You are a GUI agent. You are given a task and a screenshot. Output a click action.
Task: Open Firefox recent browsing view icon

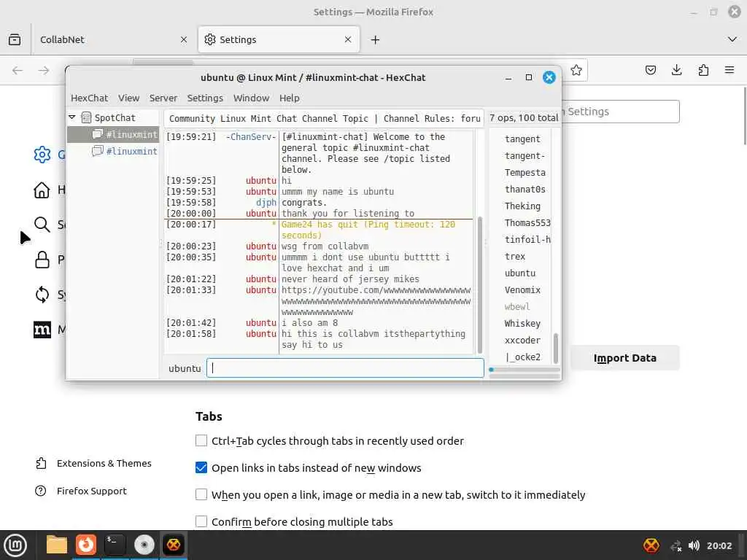pyautogui.click(x=15, y=39)
